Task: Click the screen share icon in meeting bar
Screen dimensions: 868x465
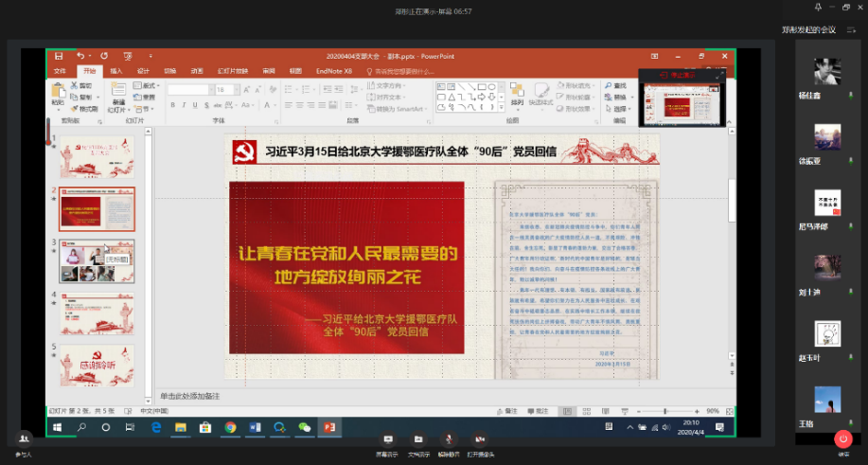Action: click(386, 440)
